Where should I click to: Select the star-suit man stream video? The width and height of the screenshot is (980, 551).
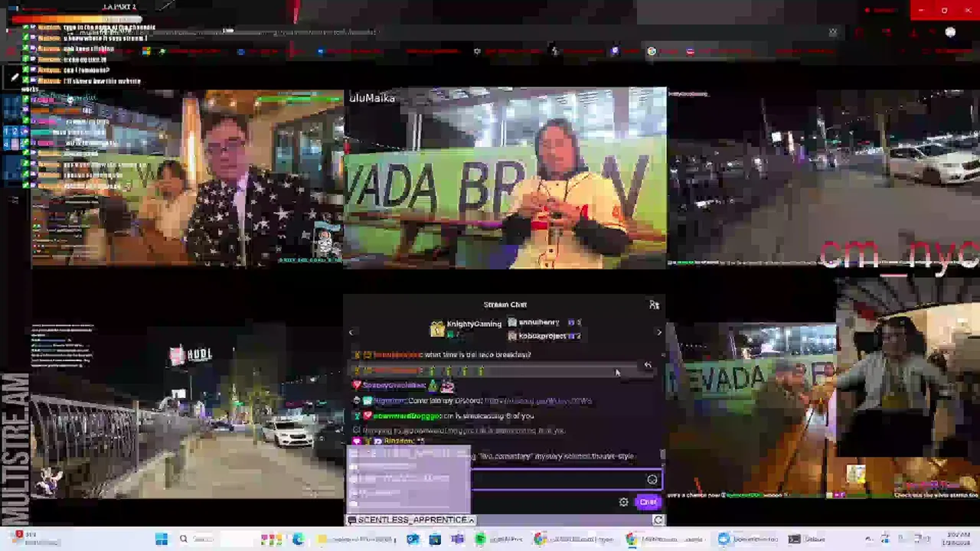(188, 178)
